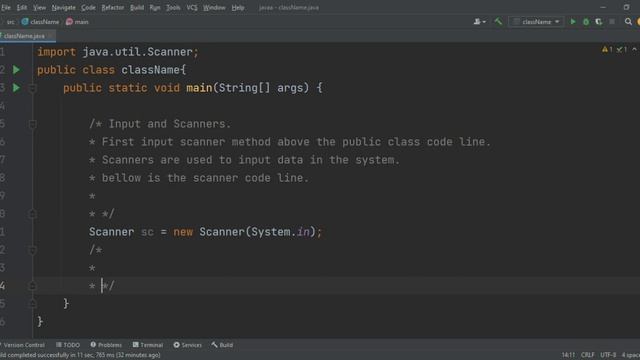Click the 'sc' variable name on Scanner line

click(x=147, y=232)
